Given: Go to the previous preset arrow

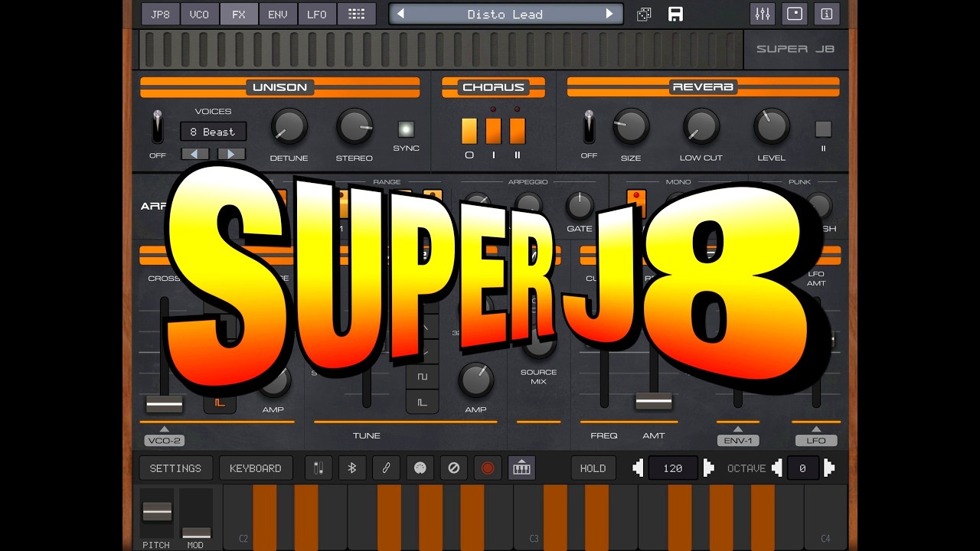Looking at the screenshot, I should 400,14.
